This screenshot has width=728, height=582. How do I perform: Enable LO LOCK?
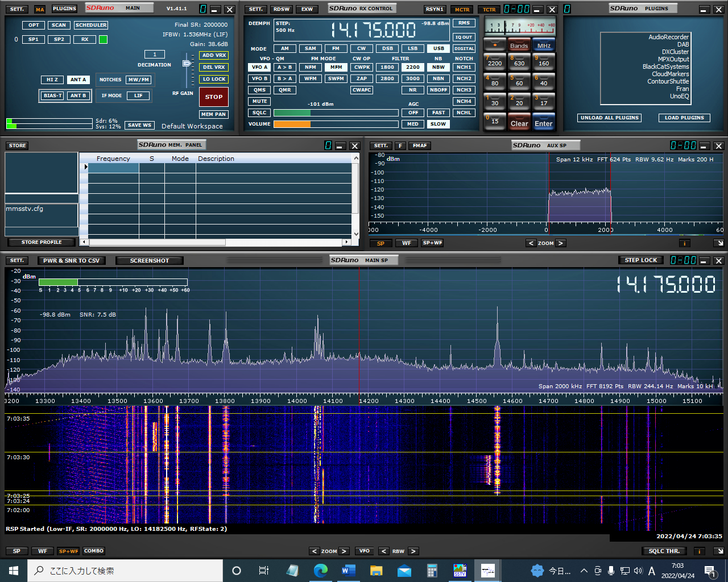214,79
